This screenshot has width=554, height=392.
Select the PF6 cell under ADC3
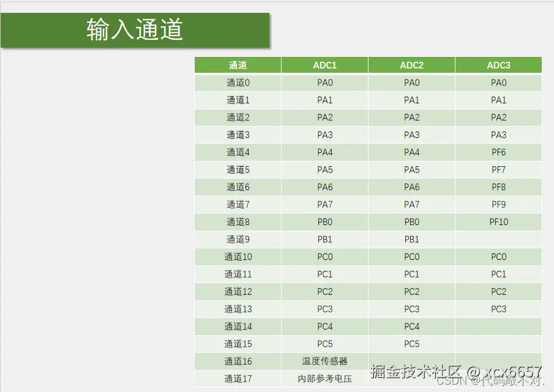498,152
